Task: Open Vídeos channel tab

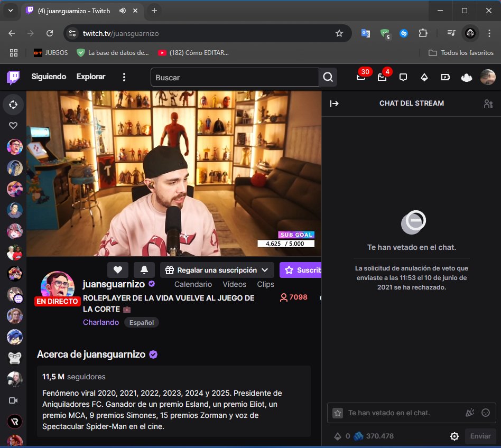Action: (x=234, y=284)
